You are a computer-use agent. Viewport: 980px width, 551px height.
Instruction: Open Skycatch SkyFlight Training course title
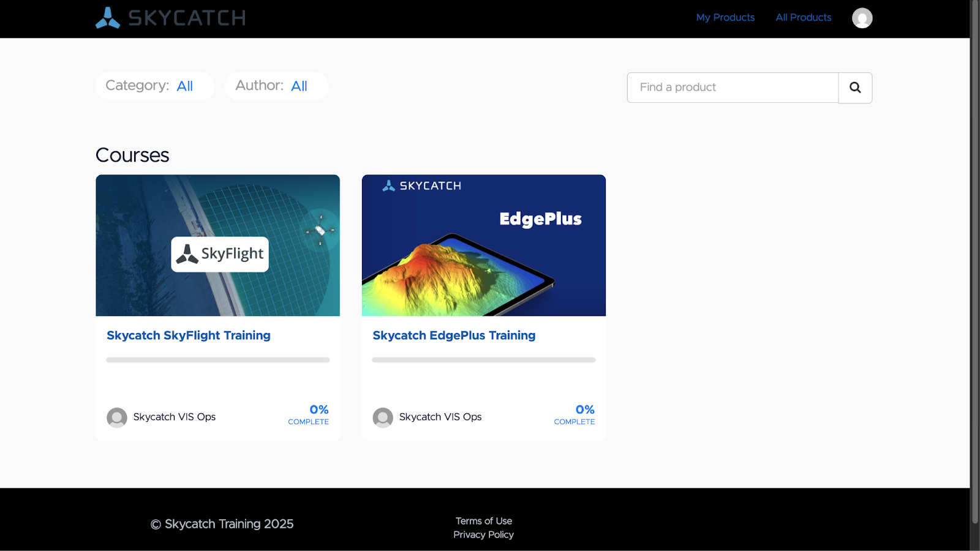click(x=189, y=335)
